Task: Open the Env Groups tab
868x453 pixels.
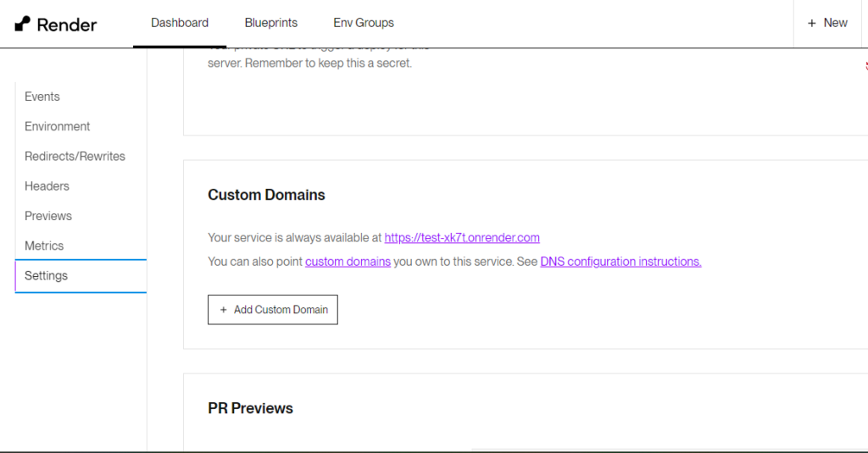Action: (364, 23)
